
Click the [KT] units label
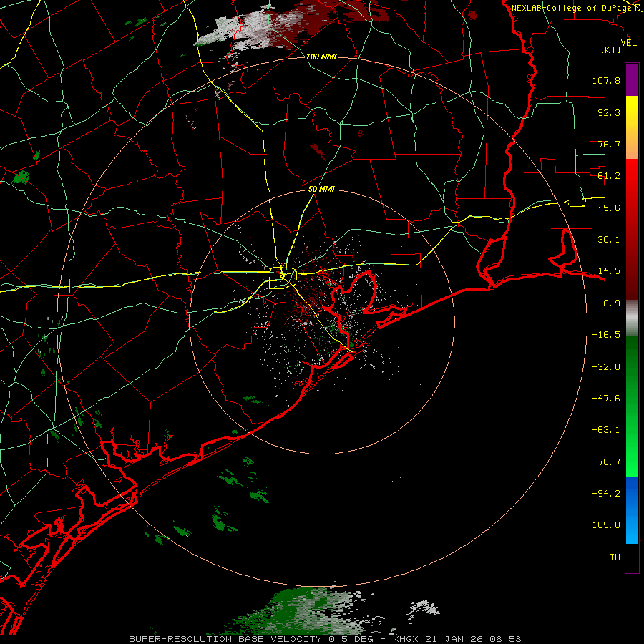coord(610,49)
